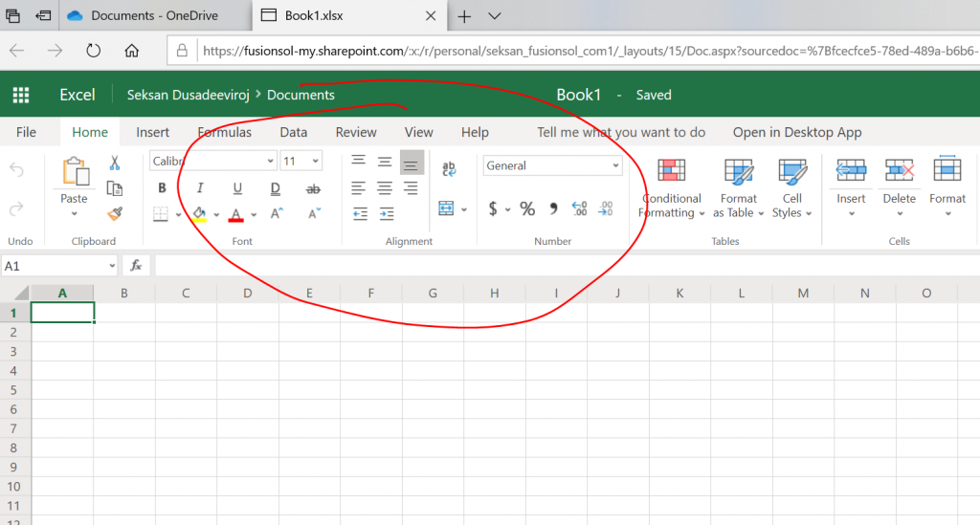Open the app launcher waffle icon
The height and width of the screenshot is (525, 980).
click(20, 95)
